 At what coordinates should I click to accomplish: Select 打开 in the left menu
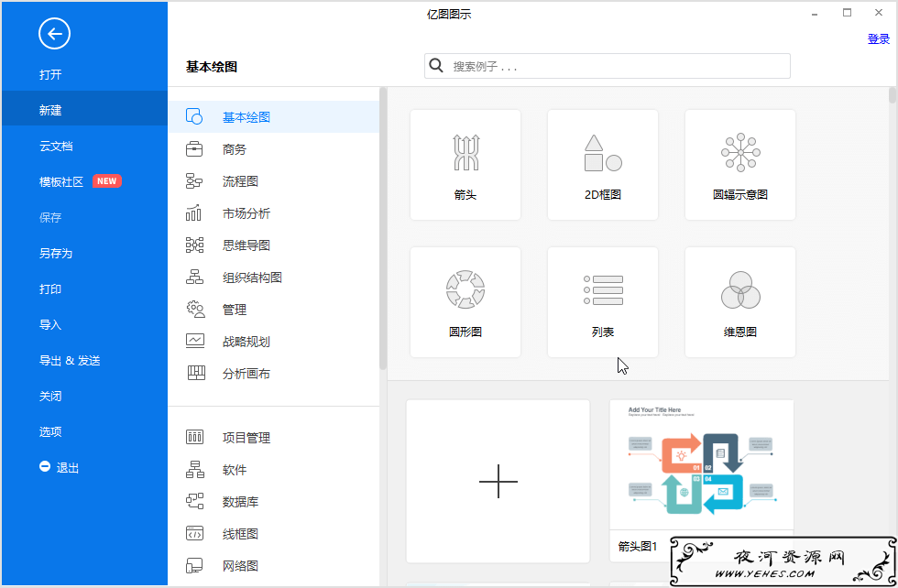(50, 74)
